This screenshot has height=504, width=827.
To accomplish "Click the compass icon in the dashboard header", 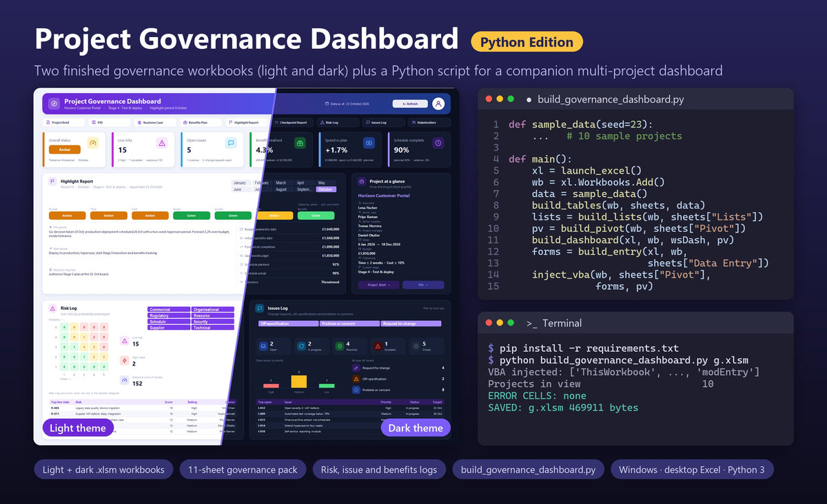I will pyautogui.click(x=54, y=104).
